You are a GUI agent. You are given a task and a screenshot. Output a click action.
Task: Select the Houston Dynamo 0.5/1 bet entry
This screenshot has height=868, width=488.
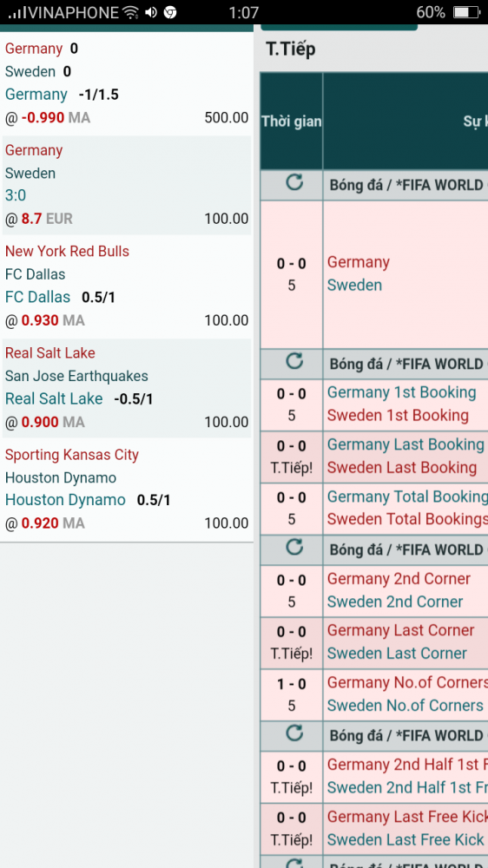pyautogui.click(x=127, y=490)
